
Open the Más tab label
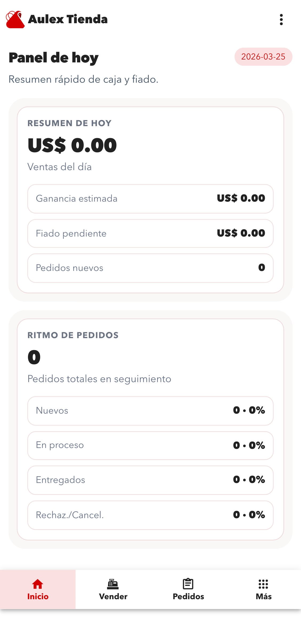(263, 597)
